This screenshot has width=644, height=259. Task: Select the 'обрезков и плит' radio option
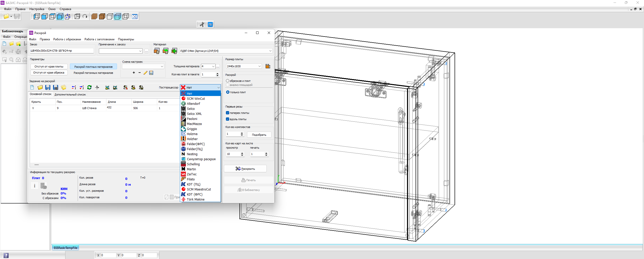(x=228, y=81)
